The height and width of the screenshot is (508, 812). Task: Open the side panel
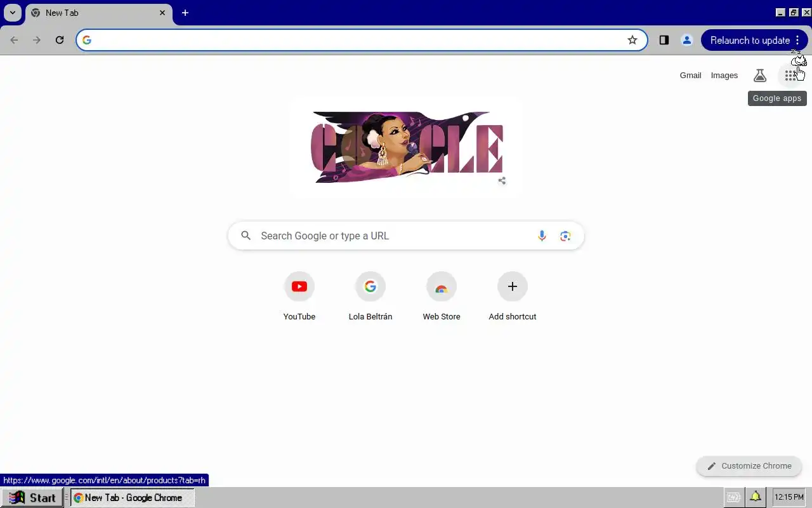664,40
